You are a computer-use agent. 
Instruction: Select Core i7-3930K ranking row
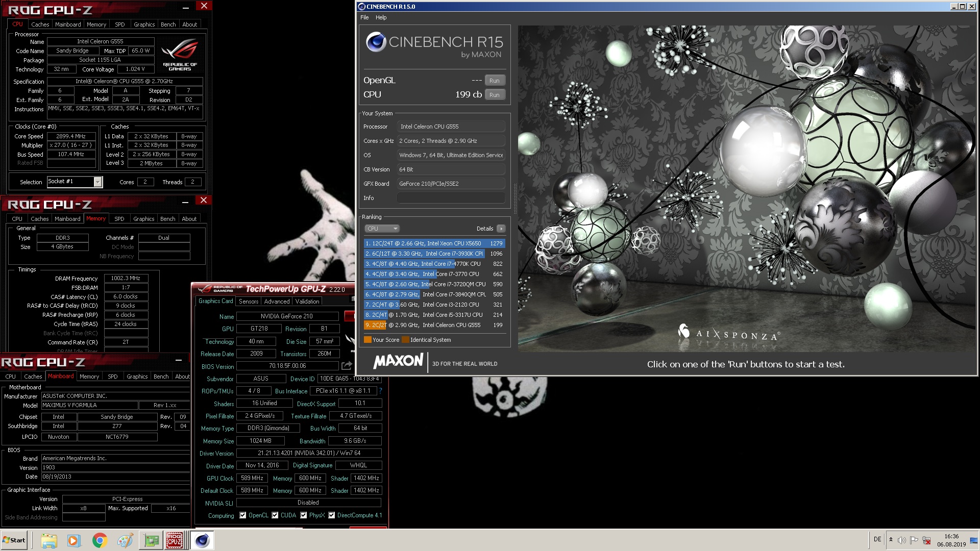[434, 254]
